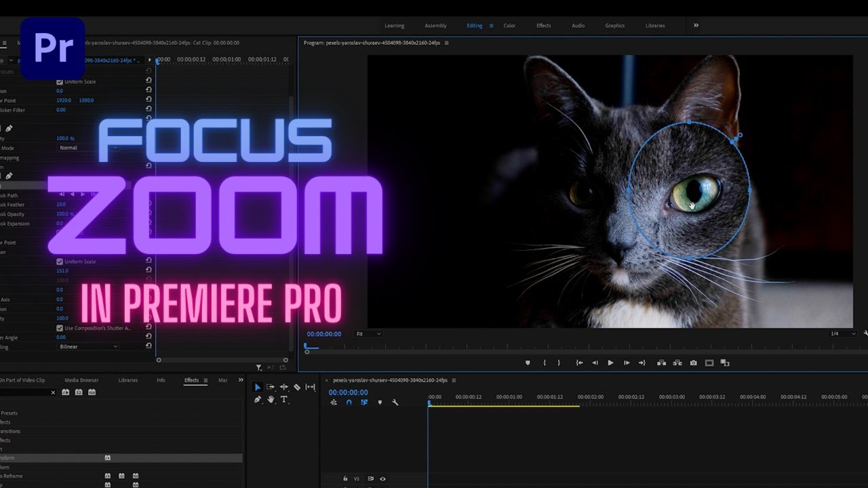868x488 pixels.
Task: Expand workspace overflow chevrons
Action: 696,25
